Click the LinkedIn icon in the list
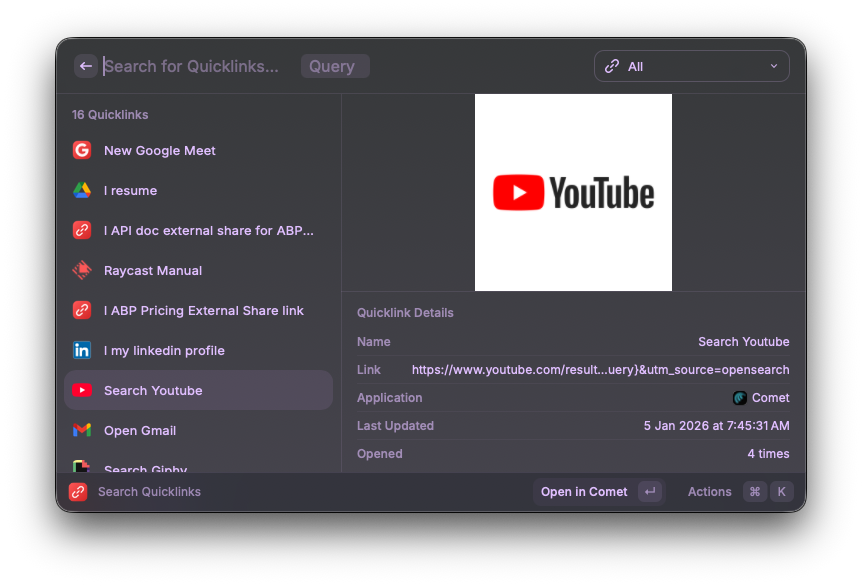The image size is (862, 586). (82, 350)
